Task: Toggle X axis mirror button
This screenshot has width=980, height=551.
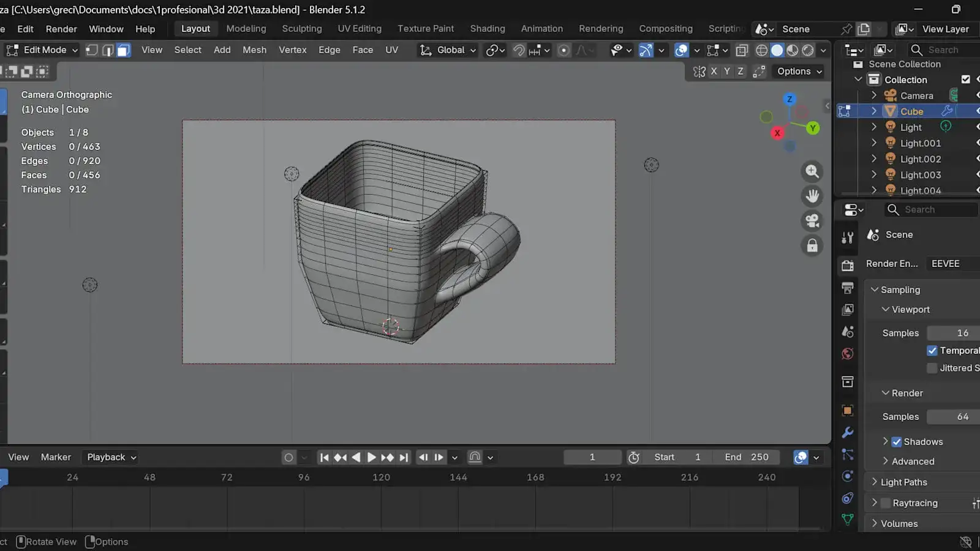Action: click(x=714, y=71)
